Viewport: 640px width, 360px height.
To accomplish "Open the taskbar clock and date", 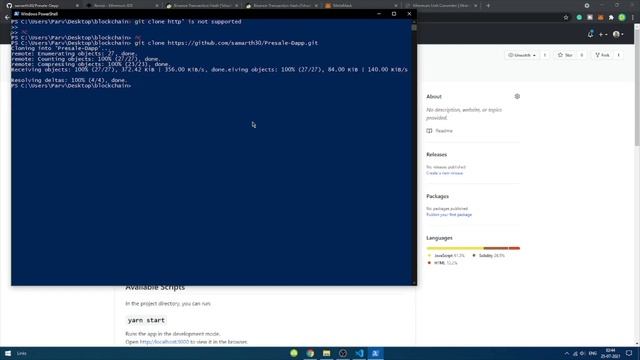I will coord(611,353).
